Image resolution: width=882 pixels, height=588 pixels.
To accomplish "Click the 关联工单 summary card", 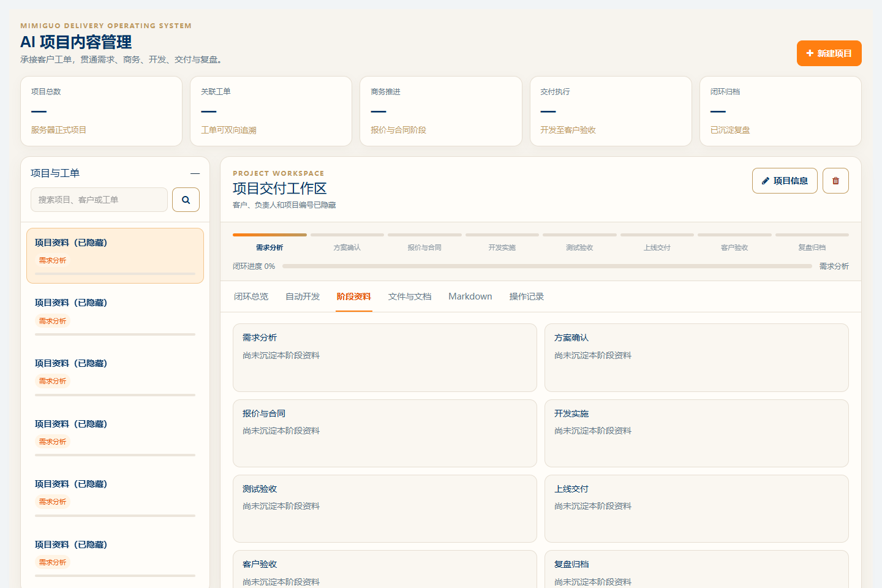I will tap(271, 111).
